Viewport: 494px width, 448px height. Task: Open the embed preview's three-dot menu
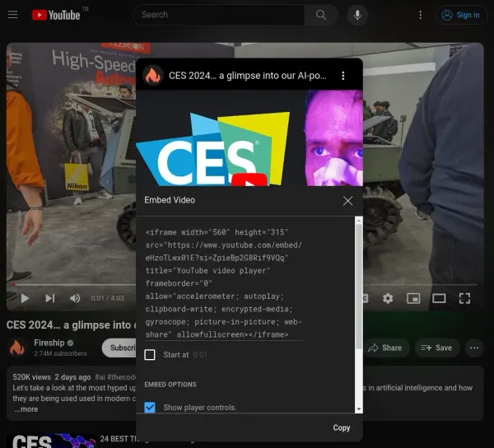[x=343, y=76]
